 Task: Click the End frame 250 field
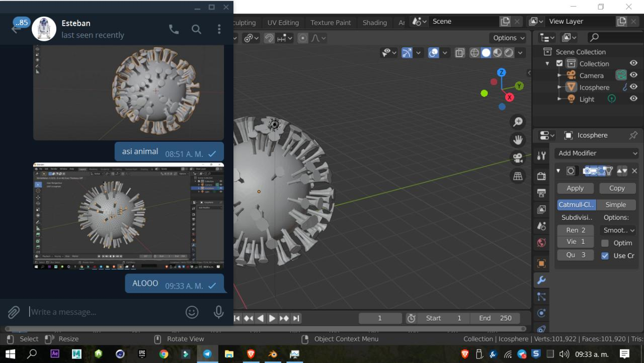click(x=495, y=318)
